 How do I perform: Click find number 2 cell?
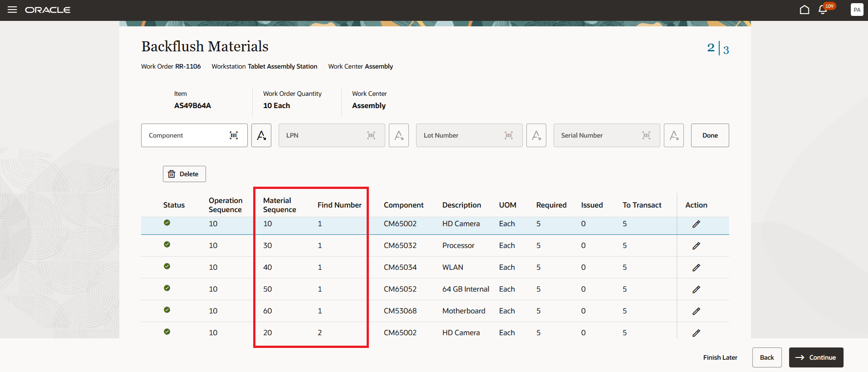[320, 332]
